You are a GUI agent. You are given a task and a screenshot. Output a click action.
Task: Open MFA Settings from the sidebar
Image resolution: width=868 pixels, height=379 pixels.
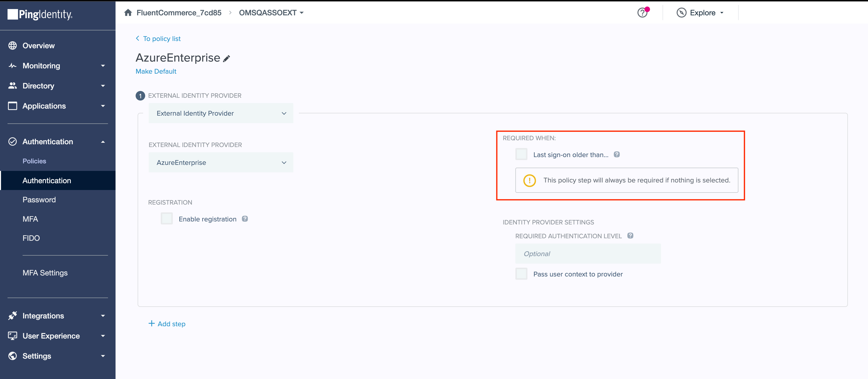pos(45,273)
